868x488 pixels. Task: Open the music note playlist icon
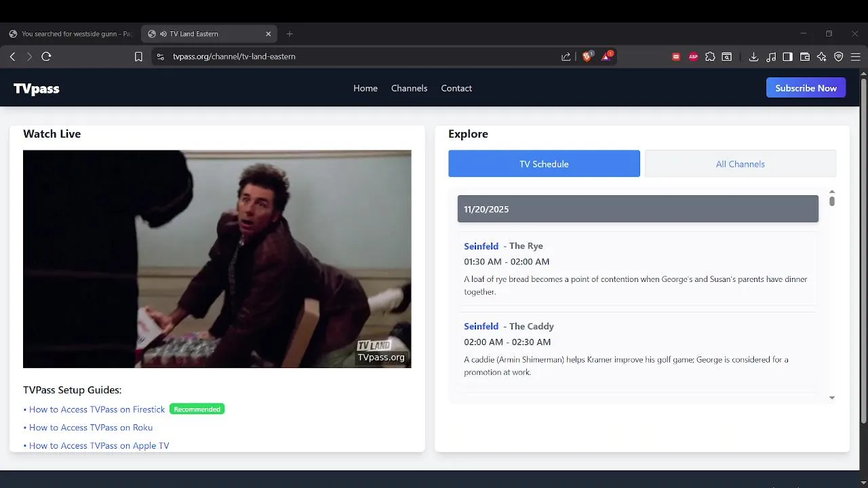click(x=771, y=57)
